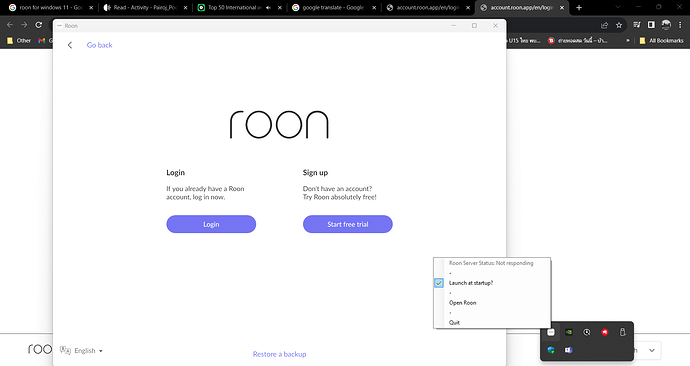Click the browser back arrow

coord(10,25)
